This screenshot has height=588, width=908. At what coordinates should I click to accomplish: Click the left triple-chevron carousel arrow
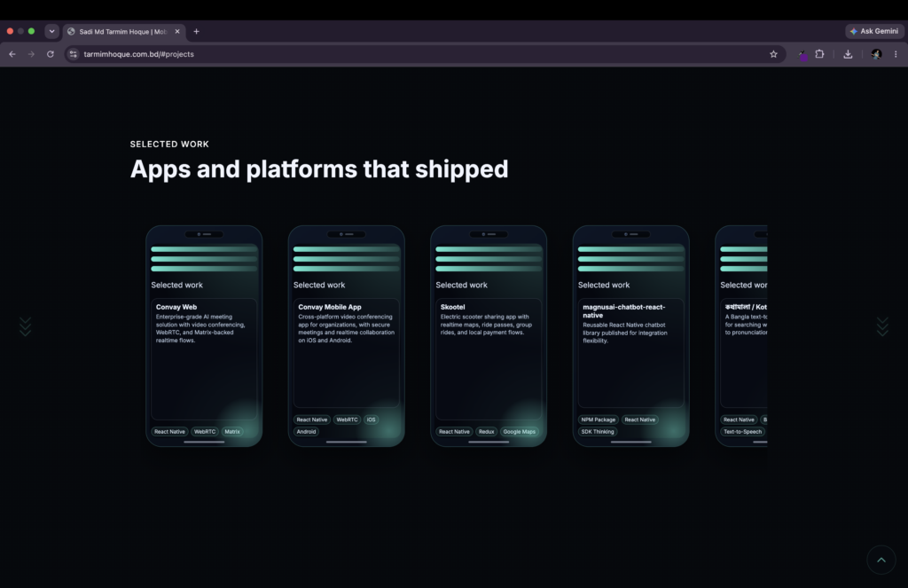click(26, 326)
